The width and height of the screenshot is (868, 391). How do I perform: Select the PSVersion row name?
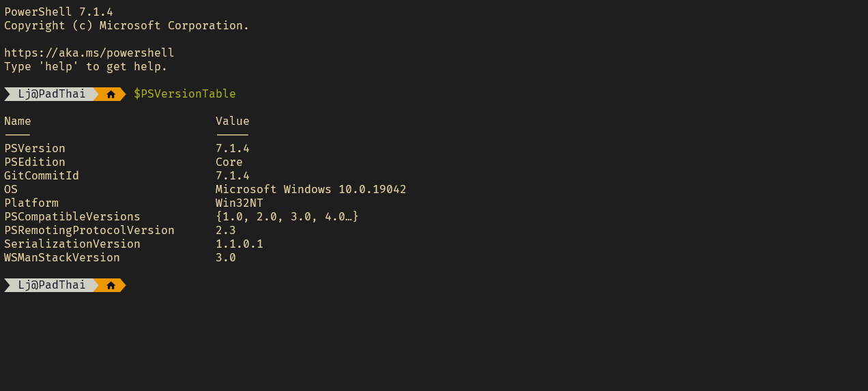coord(35,149)
